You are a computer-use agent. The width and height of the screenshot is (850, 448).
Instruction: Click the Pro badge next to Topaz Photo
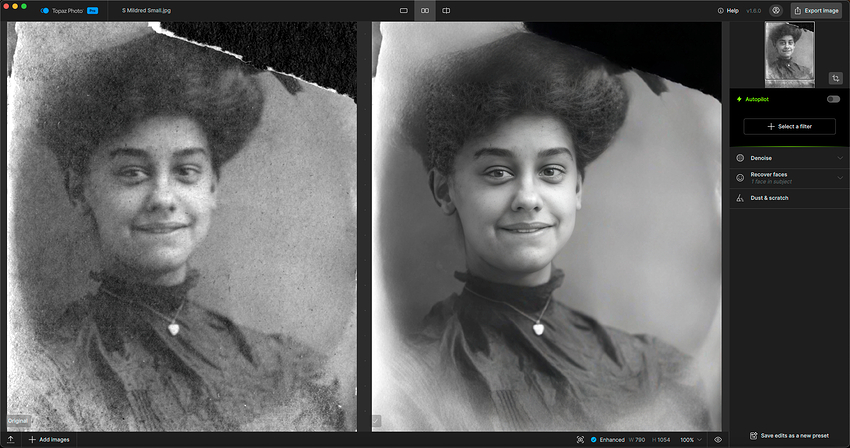(93, 10)
